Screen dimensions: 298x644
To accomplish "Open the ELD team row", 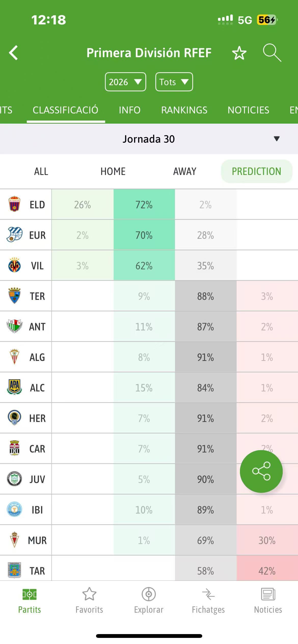I will [37, 204].
